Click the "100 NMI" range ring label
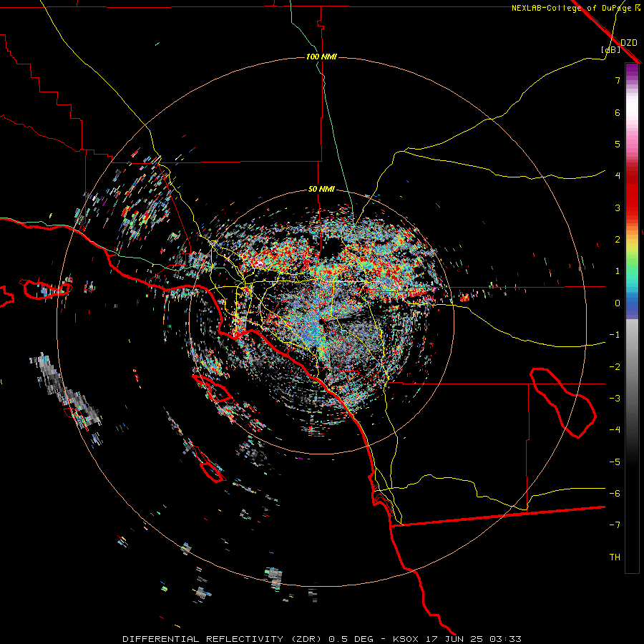The height and width of the screenshot is (644, 644). [321, 57]
